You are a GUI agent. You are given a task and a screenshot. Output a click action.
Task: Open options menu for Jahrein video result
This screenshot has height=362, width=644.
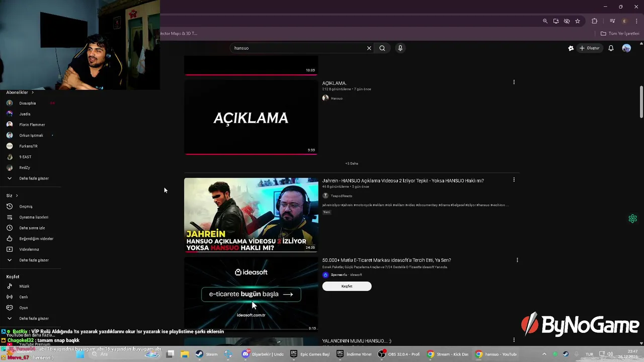(514, 179)
